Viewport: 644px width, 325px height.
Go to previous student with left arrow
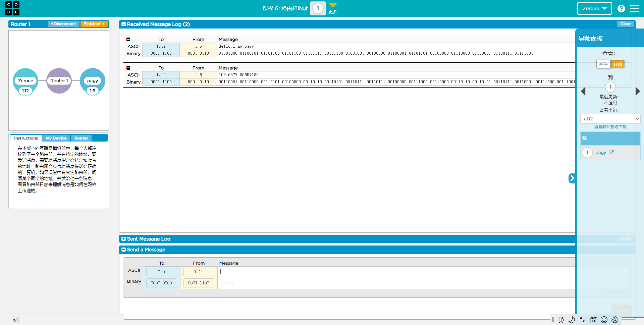[x=583, y=91]
